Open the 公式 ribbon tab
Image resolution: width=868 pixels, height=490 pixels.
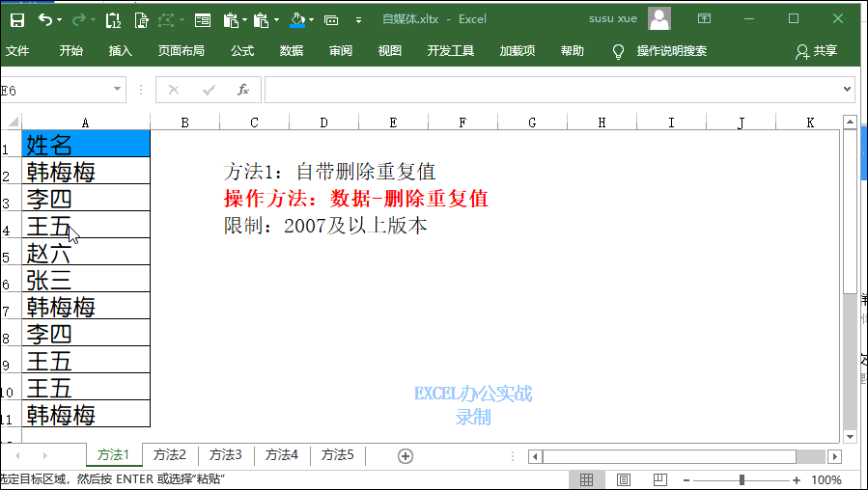point(242,51)
